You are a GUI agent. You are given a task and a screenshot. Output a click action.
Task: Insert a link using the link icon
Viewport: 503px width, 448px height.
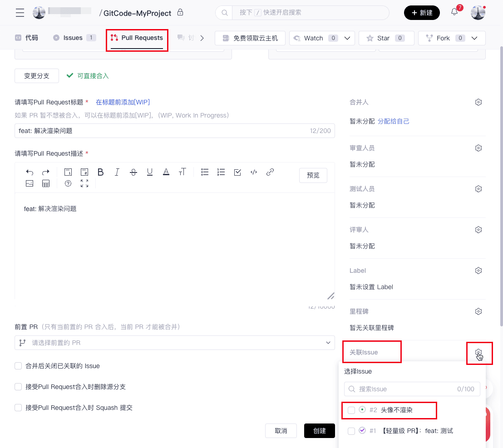point(270,172)
